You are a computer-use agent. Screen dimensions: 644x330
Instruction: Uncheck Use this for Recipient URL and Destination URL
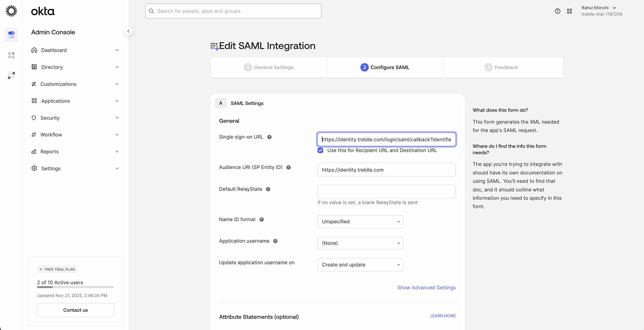320,150
